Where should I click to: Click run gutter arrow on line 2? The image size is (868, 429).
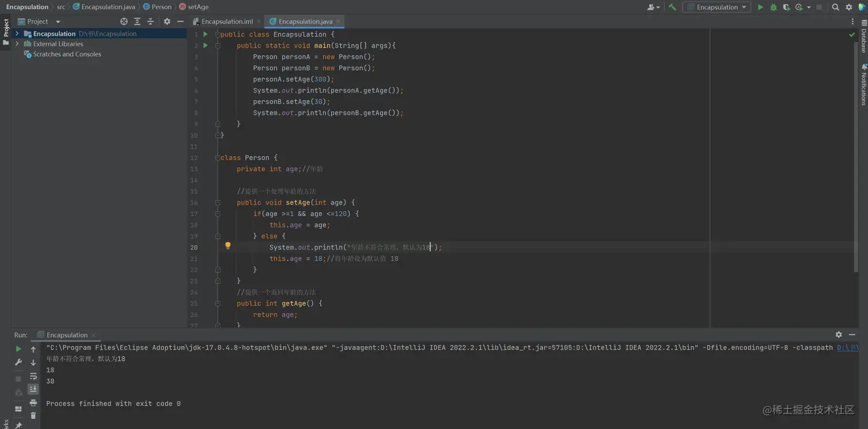coord(205,45)
